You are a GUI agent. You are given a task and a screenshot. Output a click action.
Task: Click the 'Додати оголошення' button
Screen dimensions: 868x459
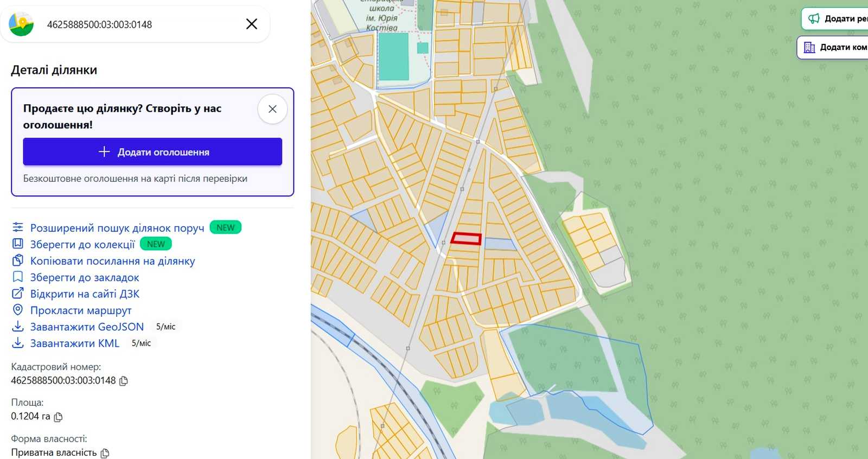152,152
